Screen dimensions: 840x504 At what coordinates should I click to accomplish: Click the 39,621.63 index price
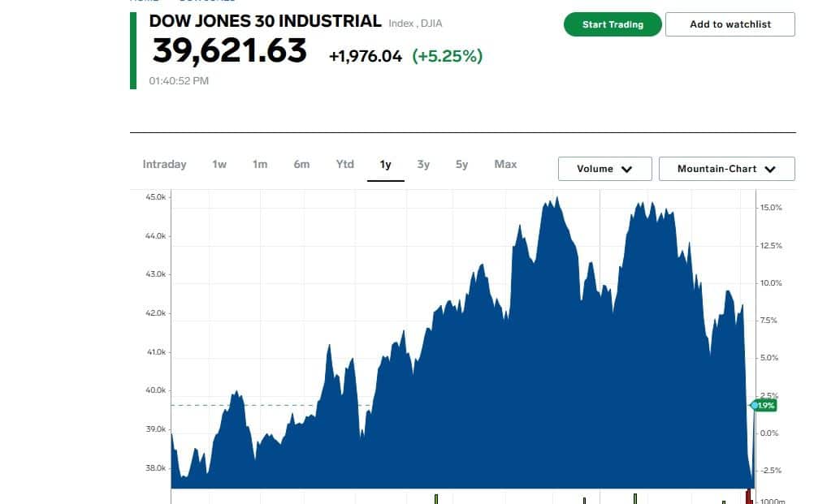click(x=230, y=51)
